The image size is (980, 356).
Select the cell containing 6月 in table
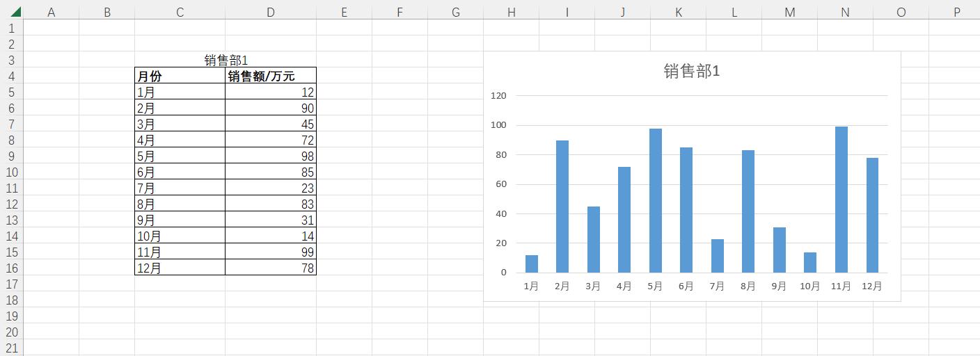tap(180, 172)
